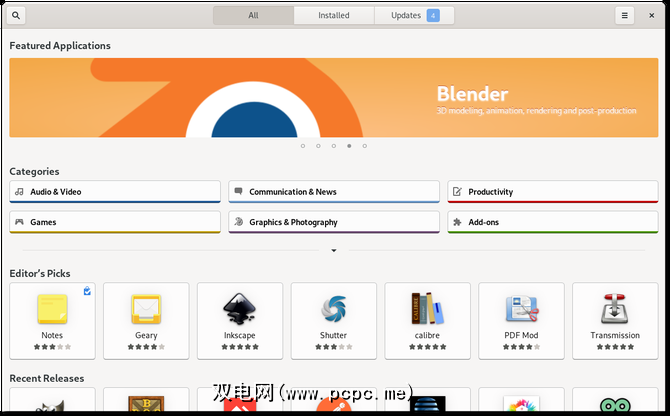Select the fifth carousel dot
670x416 pixels.
(x=364, y=146)
